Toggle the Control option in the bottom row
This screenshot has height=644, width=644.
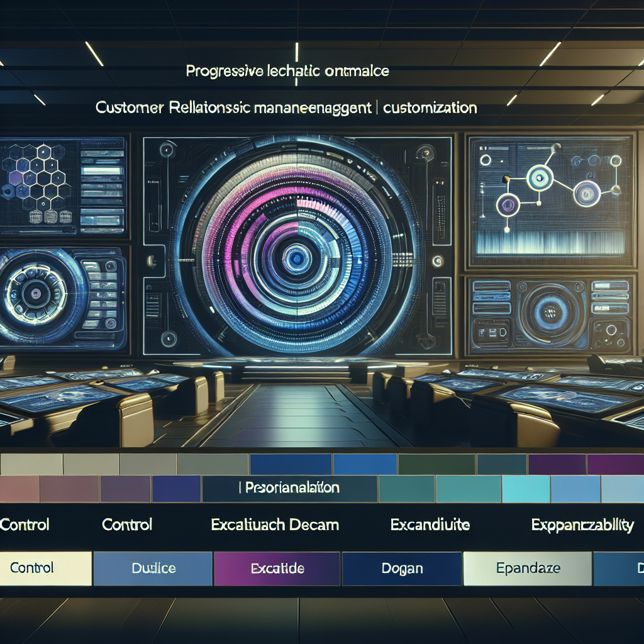44,568
